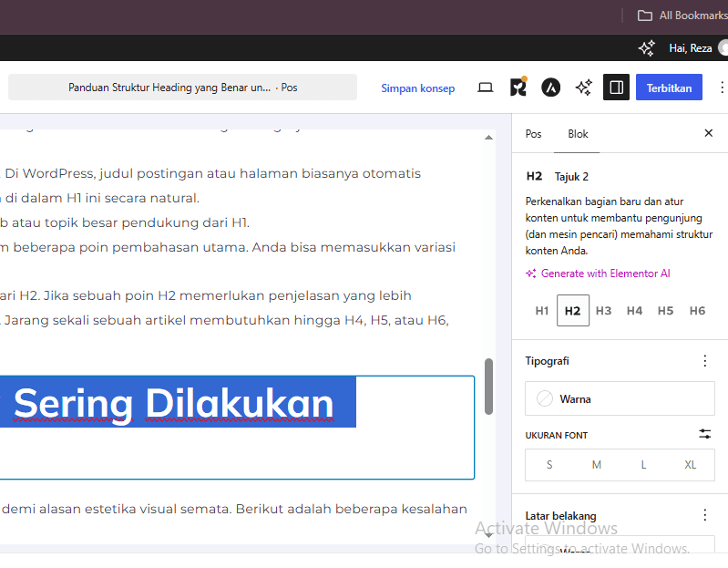Open the Warna text color picker
The height and width of the screenshot is (568, 728).
point(620,398)
